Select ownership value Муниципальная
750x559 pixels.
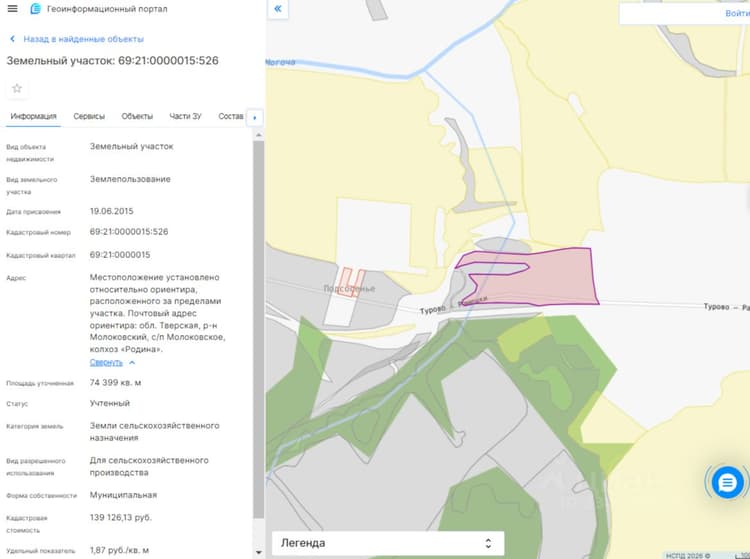123,495
